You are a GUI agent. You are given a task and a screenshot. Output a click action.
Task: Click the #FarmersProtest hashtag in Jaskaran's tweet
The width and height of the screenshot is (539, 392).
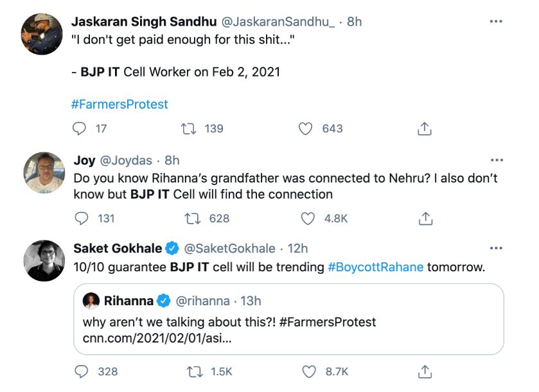point(119,104)
